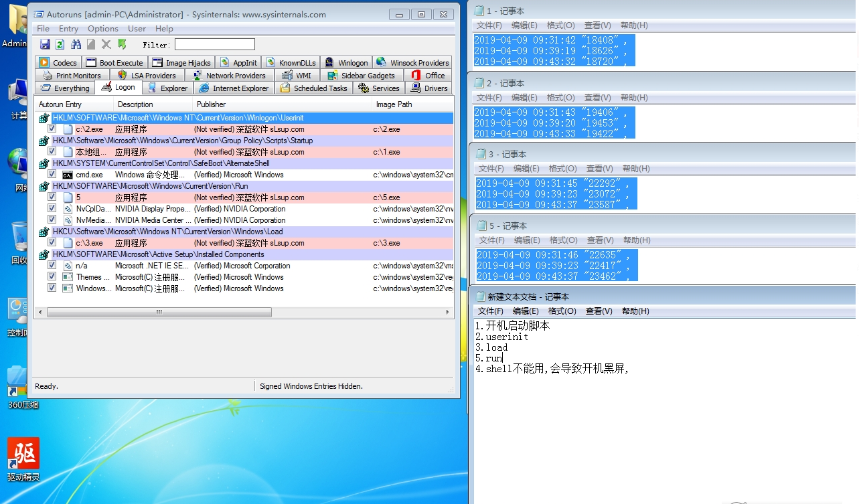Click inside the Filter input field
The width and height of the screenshot is (859, 504).
214,44
